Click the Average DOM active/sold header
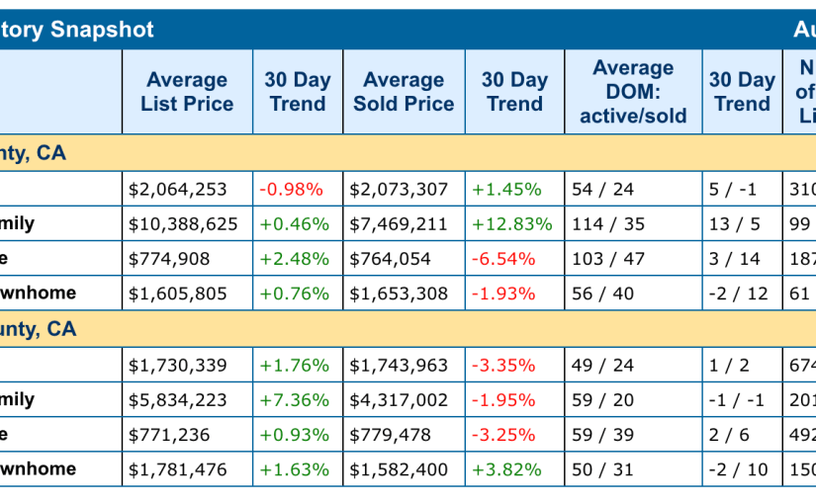This screenshot has width=816, height=504. click(633, 92)
